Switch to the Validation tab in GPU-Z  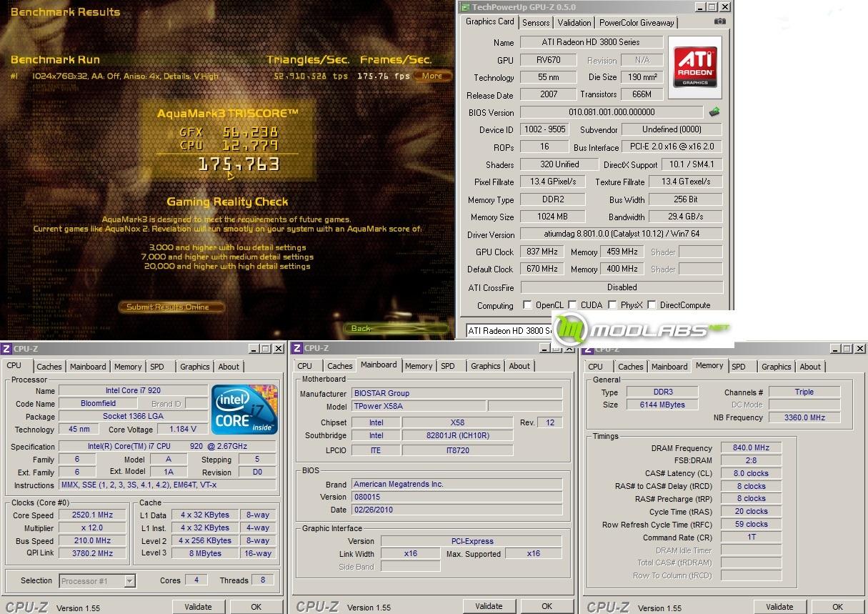pyautogui.click(x=574, y=22)
